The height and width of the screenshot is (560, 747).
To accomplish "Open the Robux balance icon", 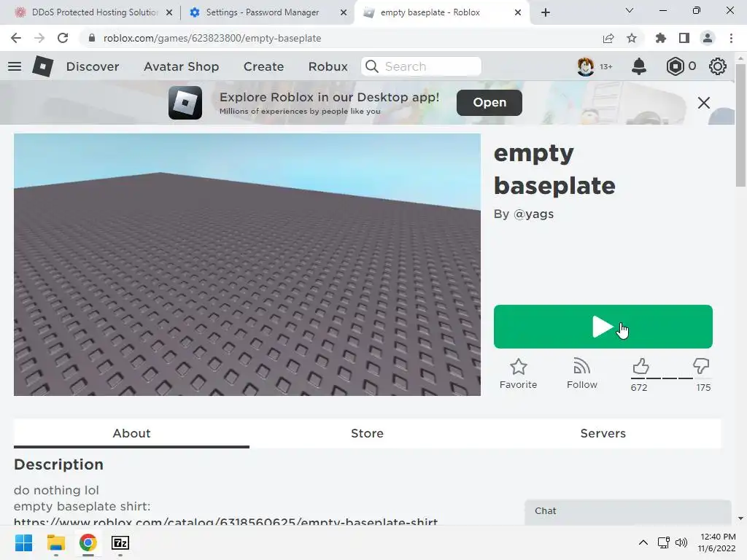I will point(675,66).
